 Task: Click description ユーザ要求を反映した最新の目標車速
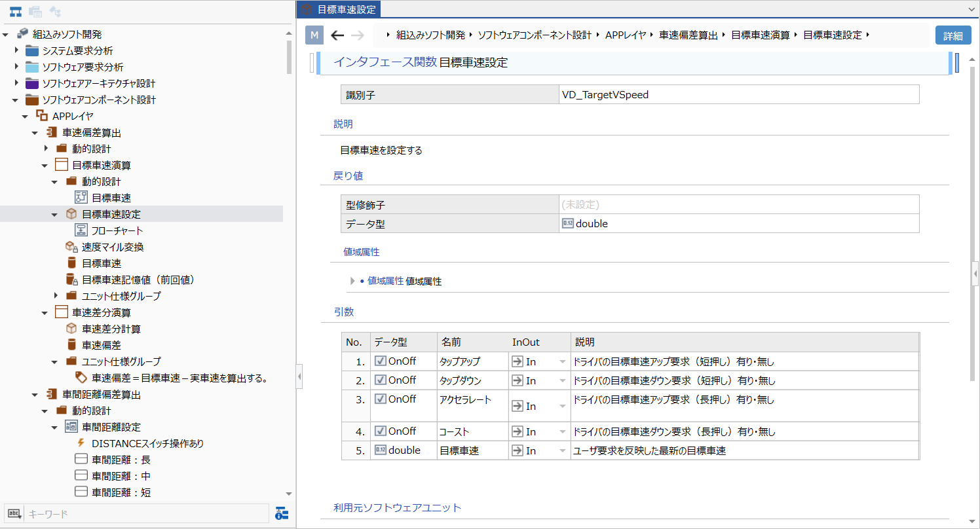click(x=650, y=450)
